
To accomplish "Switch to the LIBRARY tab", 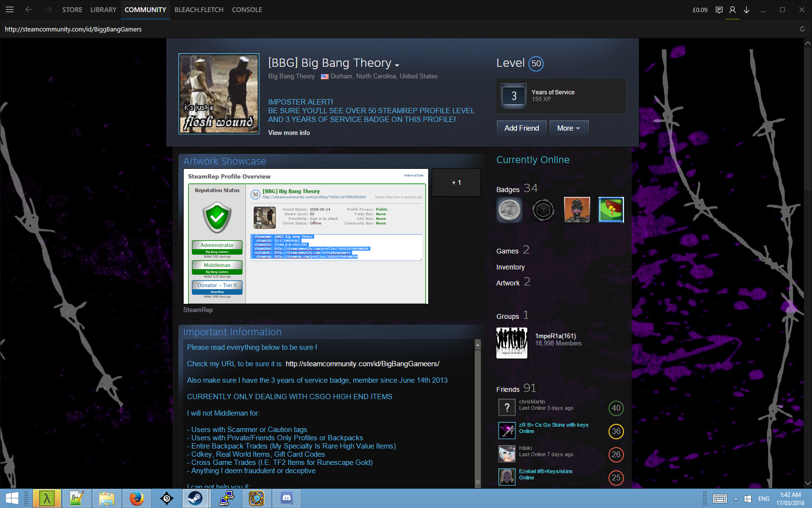I will (103, 10).
